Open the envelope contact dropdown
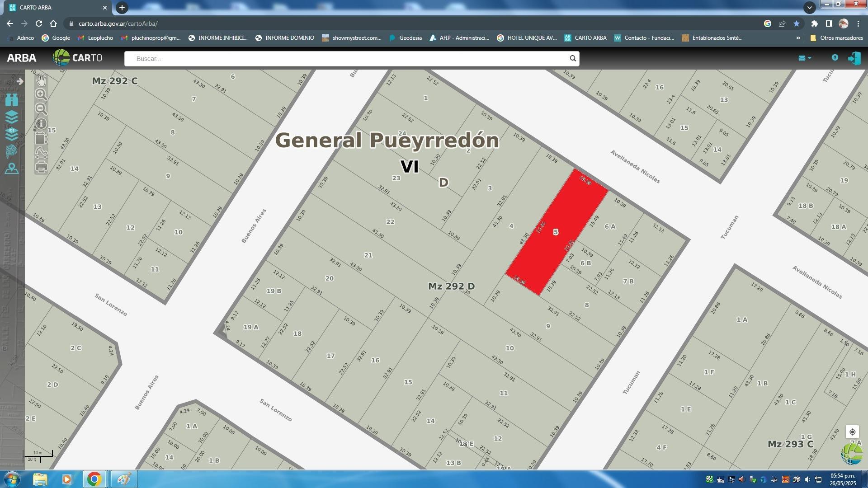The image size is (868, 488). (805, 58)
